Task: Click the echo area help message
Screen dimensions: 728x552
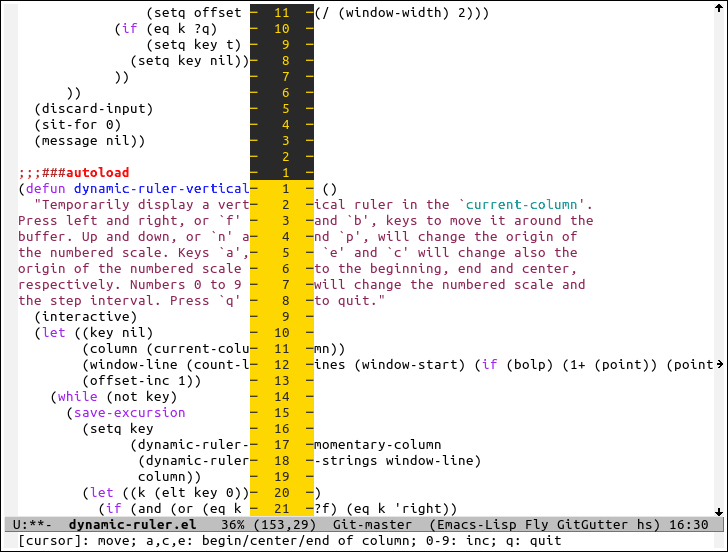Action: [290, 541]
